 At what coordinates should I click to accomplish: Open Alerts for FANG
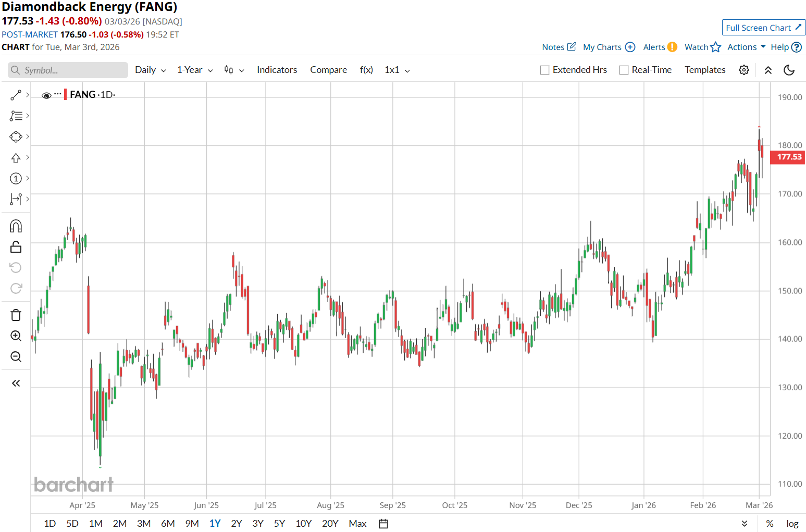[660, 47]
